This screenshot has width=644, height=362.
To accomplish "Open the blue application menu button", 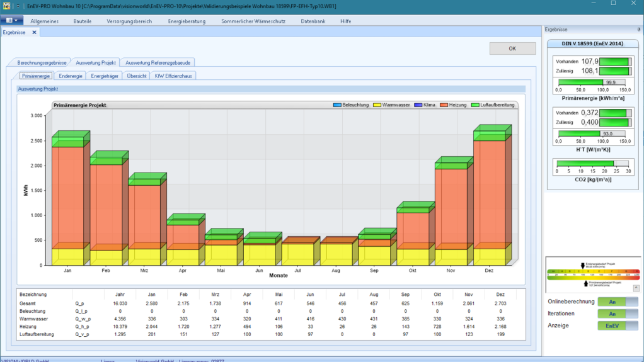I will point(11,20).
